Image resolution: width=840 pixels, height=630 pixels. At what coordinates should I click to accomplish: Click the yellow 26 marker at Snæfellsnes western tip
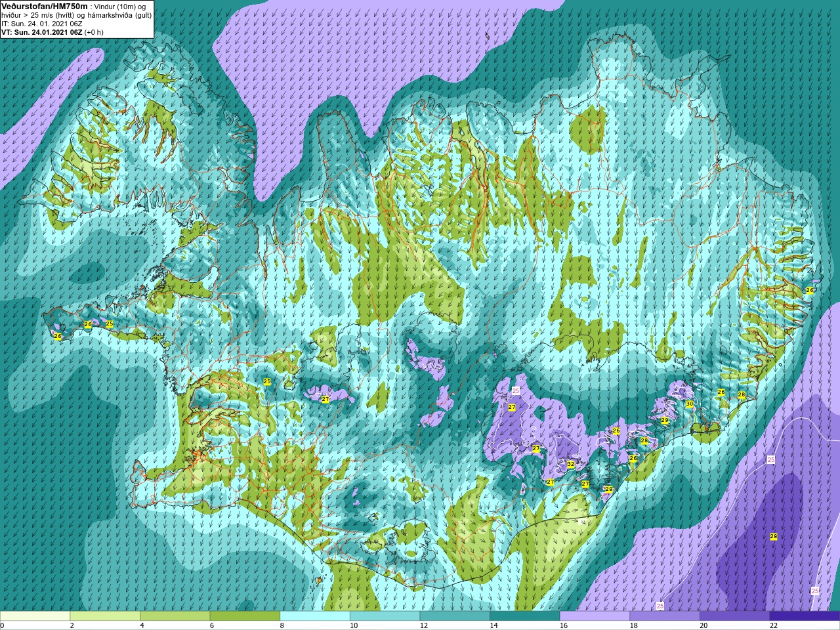coord(58,337)
